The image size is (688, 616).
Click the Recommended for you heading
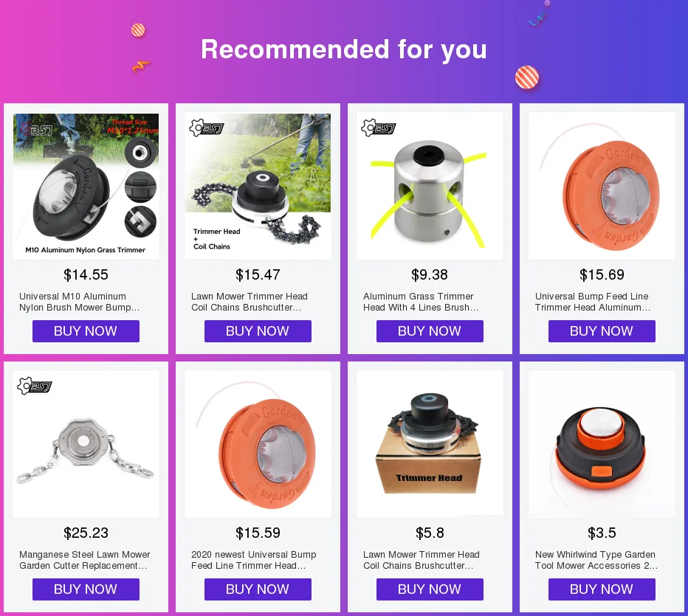(x=344, y=49)
